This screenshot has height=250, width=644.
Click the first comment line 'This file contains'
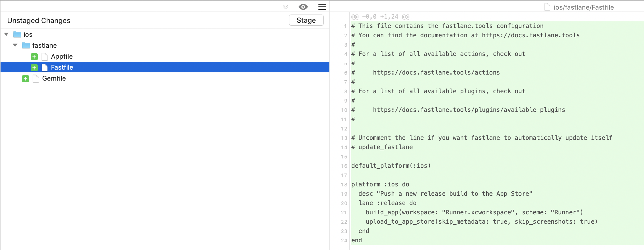click(448, 26)
